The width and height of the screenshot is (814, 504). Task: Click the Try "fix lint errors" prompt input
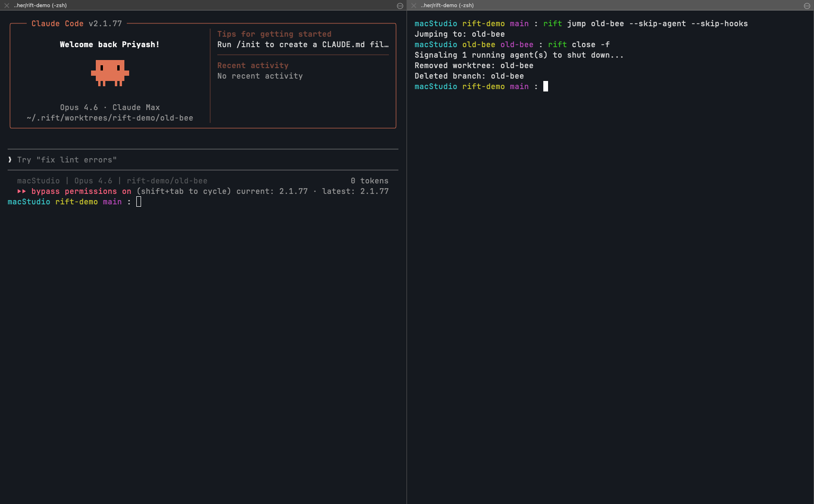click(x=203, y=160)
